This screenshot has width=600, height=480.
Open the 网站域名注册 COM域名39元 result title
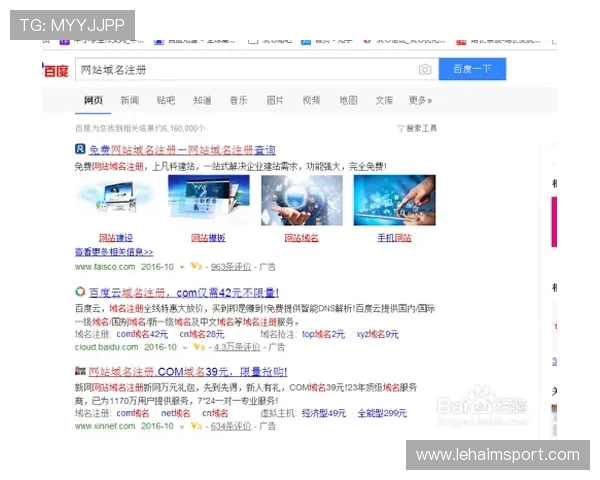[x=188, y=372]
